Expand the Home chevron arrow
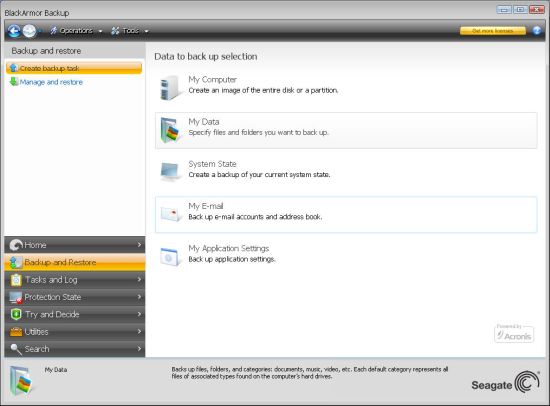Screen dimensions: 550x406 pos(139,245)
